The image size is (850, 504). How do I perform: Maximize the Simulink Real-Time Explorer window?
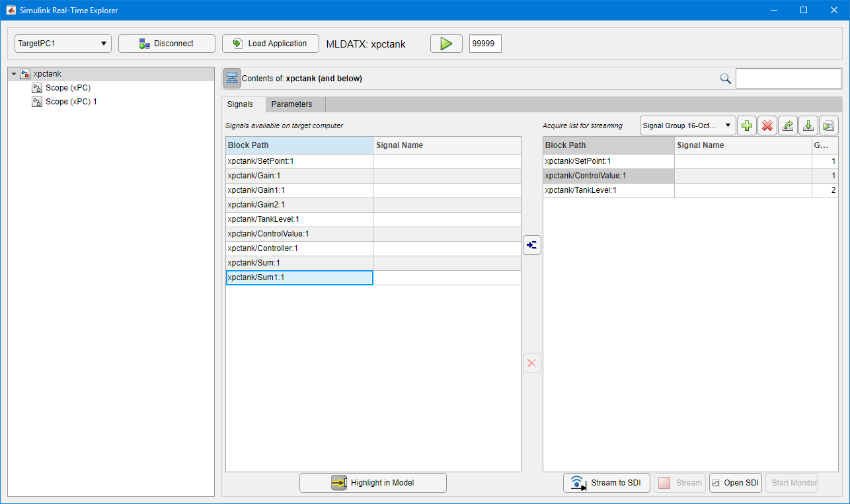click(804, 11)
